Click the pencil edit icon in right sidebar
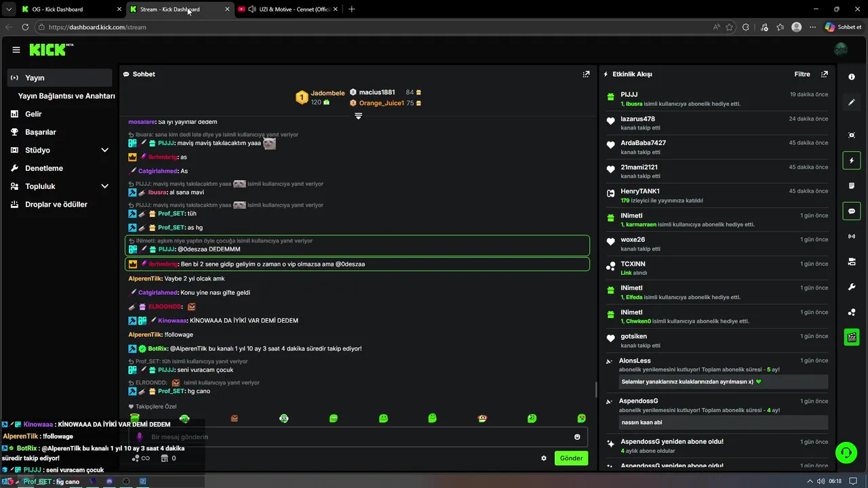 [852, 102]
